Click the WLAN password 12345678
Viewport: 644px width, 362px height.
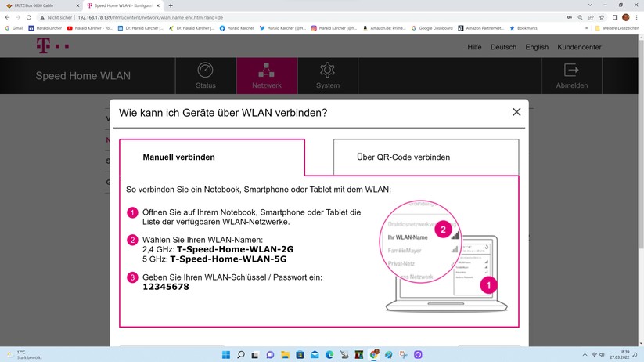166,287
